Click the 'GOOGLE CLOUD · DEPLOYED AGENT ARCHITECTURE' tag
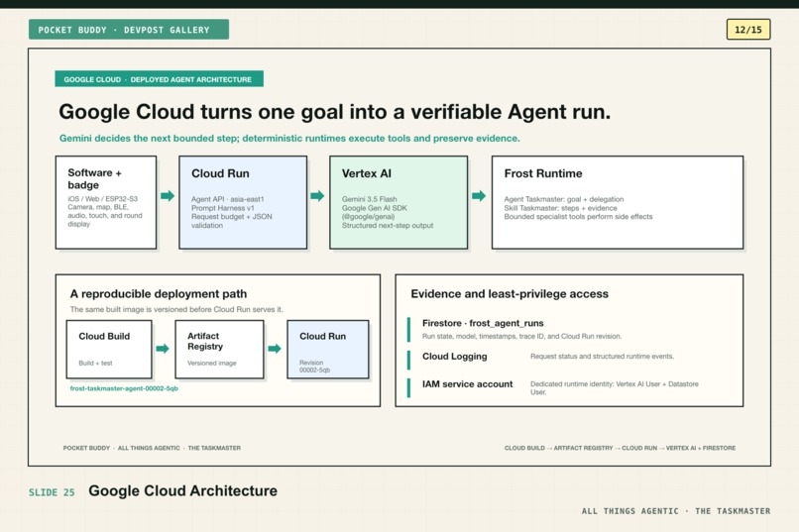This screenshot has height=532, width=799. [x=159, y=79]
